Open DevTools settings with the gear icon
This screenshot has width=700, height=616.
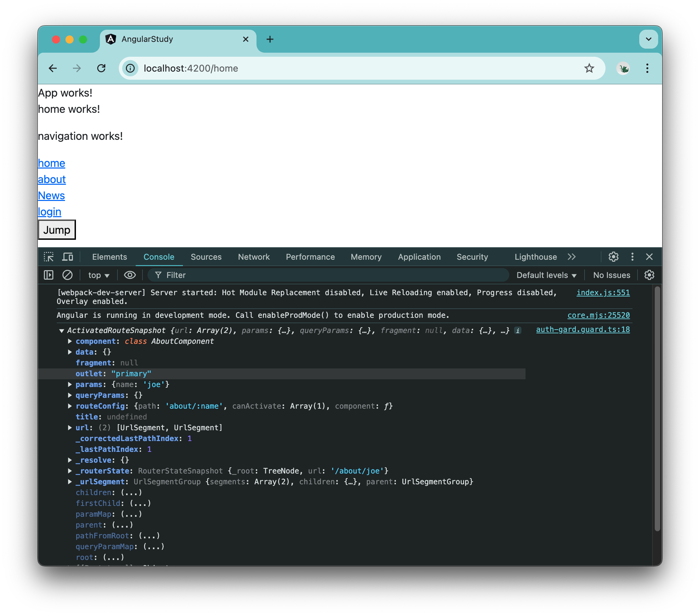613,257
